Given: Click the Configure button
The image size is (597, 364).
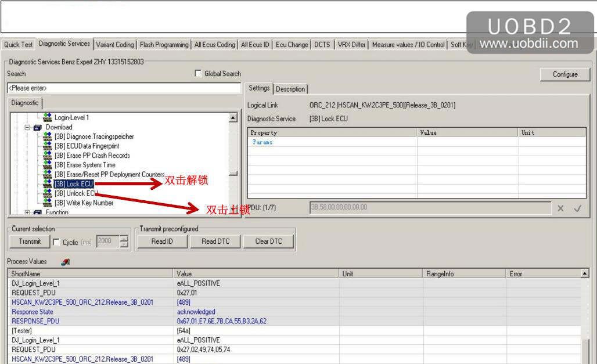Looking at the screenshot, I should (565, 74).
